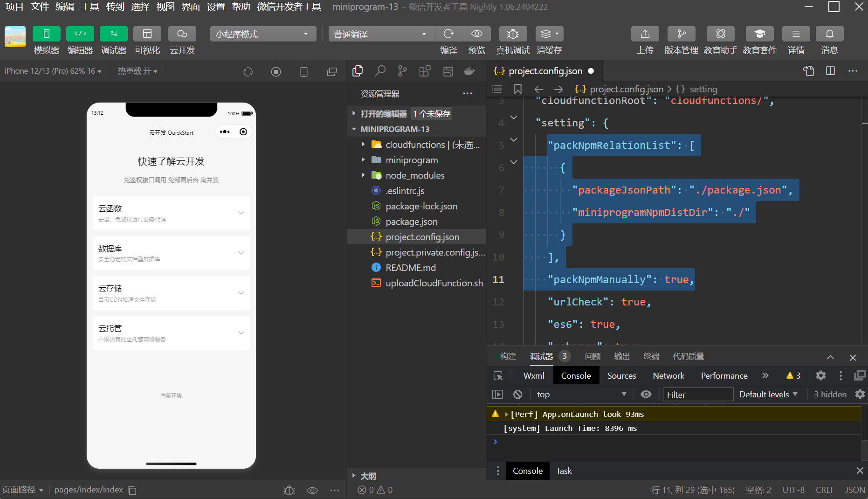Switch to the Sources devtools tab

click(x=621, y=375)
